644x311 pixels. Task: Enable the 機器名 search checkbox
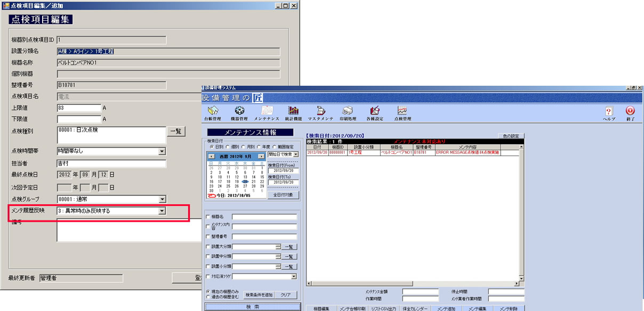coord(208,217)
